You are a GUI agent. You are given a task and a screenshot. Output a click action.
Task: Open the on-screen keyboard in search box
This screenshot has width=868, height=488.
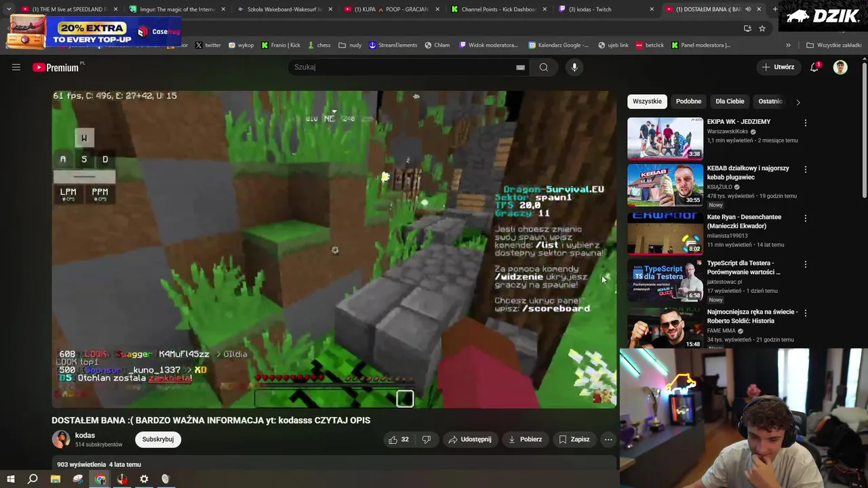pyautogui.click(x=520, y=67)
